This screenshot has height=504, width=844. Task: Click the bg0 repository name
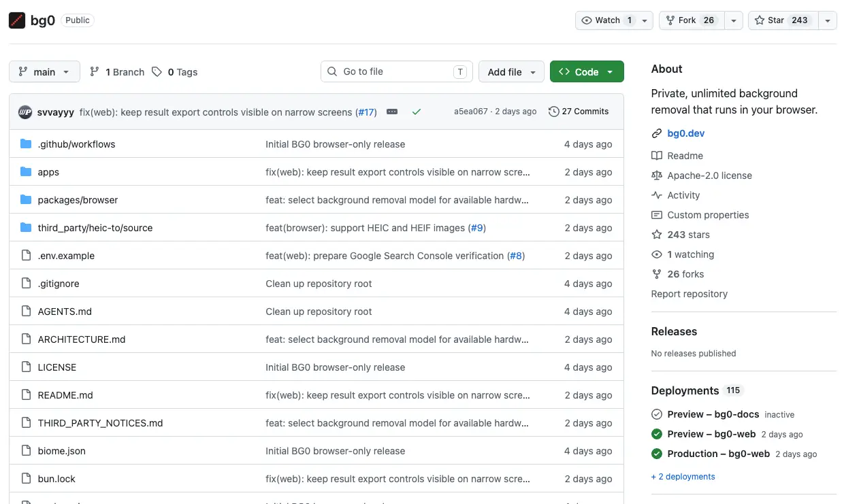[43, 20]
